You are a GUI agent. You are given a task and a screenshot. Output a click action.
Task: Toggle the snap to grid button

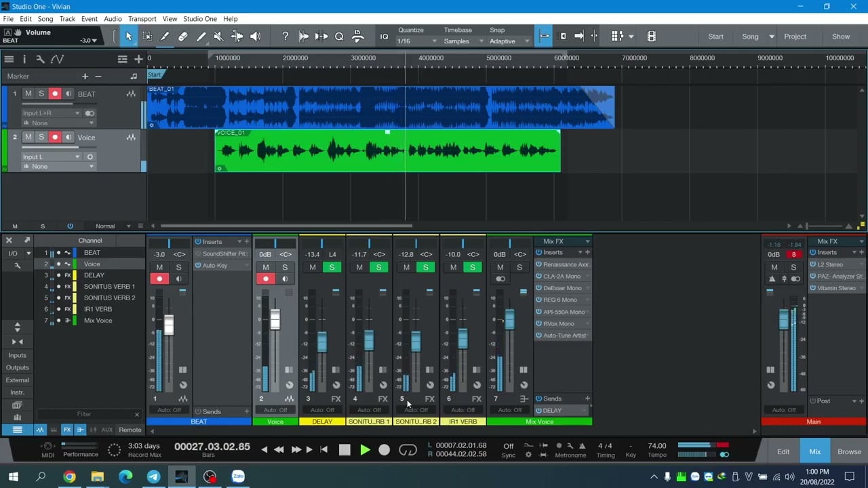(544, 37)
